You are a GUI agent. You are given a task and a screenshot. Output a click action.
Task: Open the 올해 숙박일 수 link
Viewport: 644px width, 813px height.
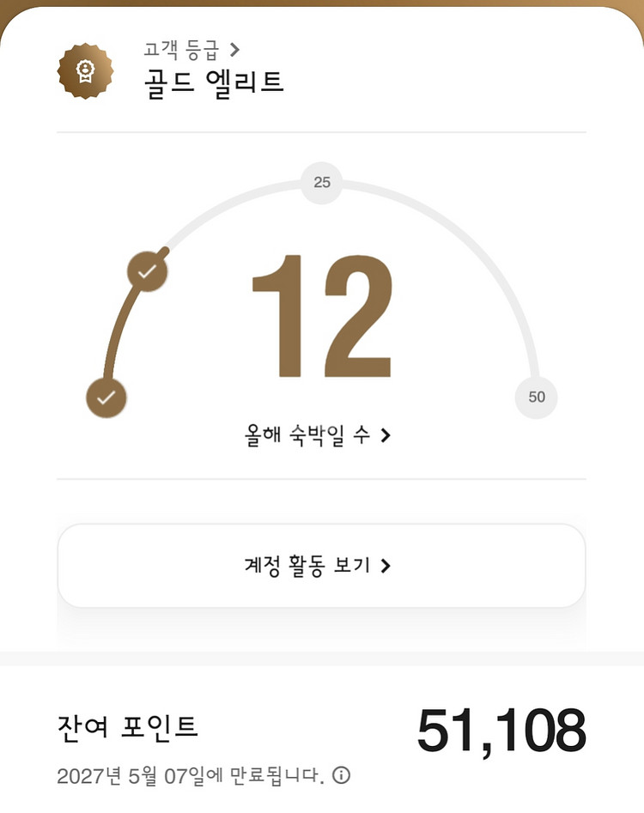(x=317, y=435)
